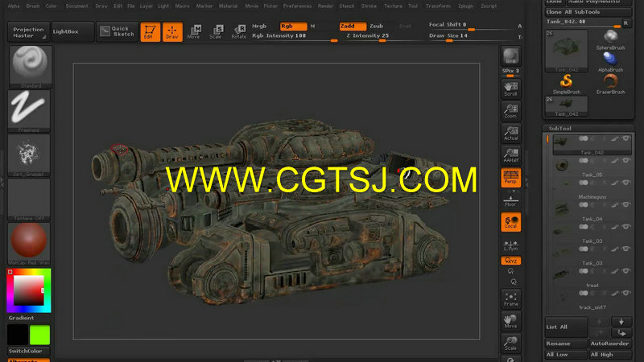Select the green main color swatch
Image resolution: width=644 pixels, height=362 pixels.
click(39, 335)
